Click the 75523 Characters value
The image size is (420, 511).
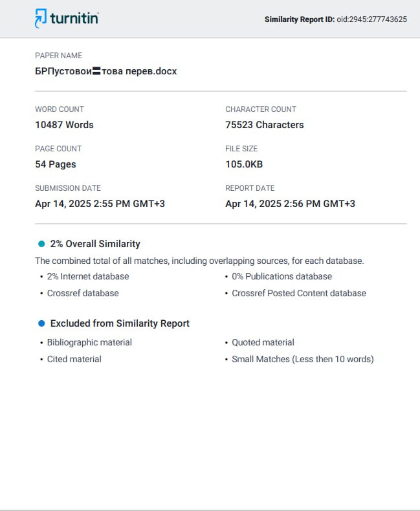[265, 125]
